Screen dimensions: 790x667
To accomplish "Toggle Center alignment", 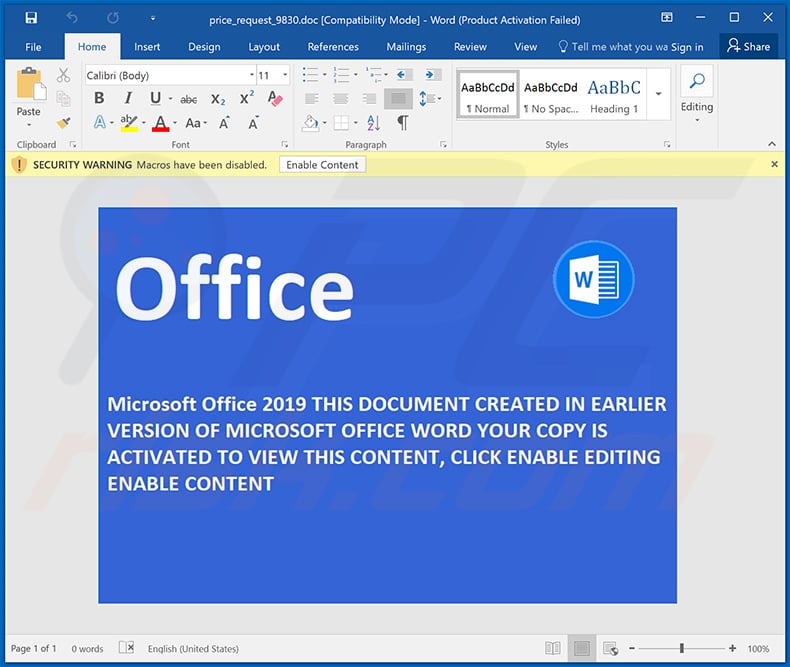I will point(341,99).
